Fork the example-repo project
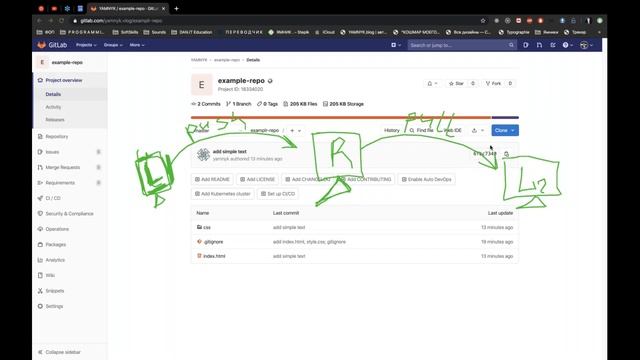Screen dimensions: 640x360 (493, 83)
